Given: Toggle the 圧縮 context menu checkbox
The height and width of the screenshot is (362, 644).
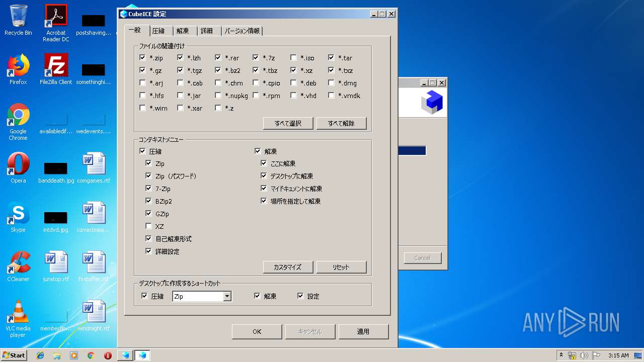Looking at the screenshot, I should (x=142, y=151).
